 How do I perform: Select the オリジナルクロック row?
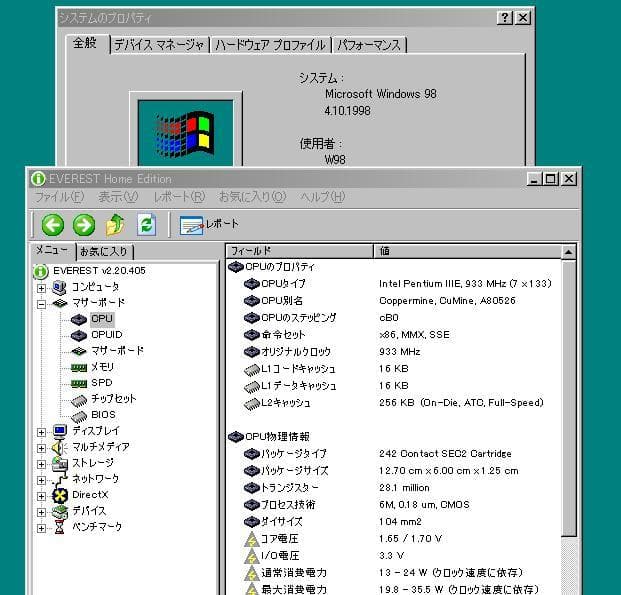point(332,352)
